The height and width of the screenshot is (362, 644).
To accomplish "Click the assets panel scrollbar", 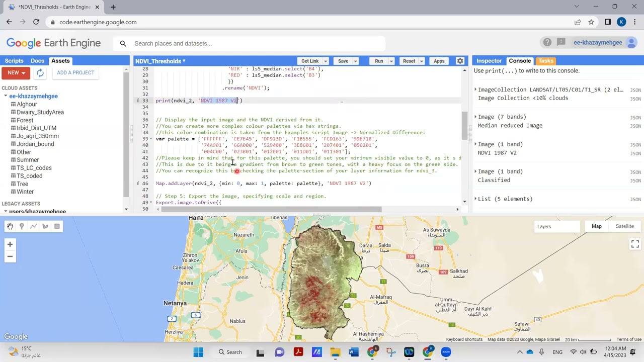I will coord(126,136).
